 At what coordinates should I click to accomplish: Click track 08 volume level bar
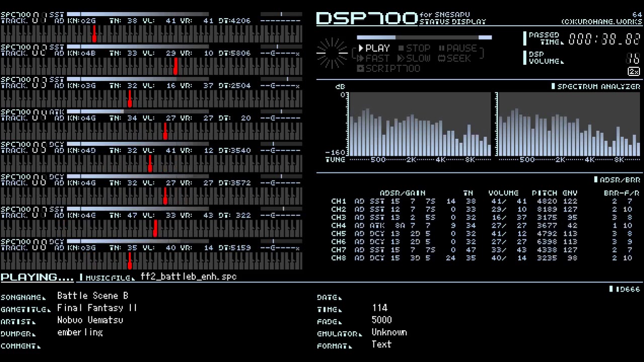pos(137,241)
